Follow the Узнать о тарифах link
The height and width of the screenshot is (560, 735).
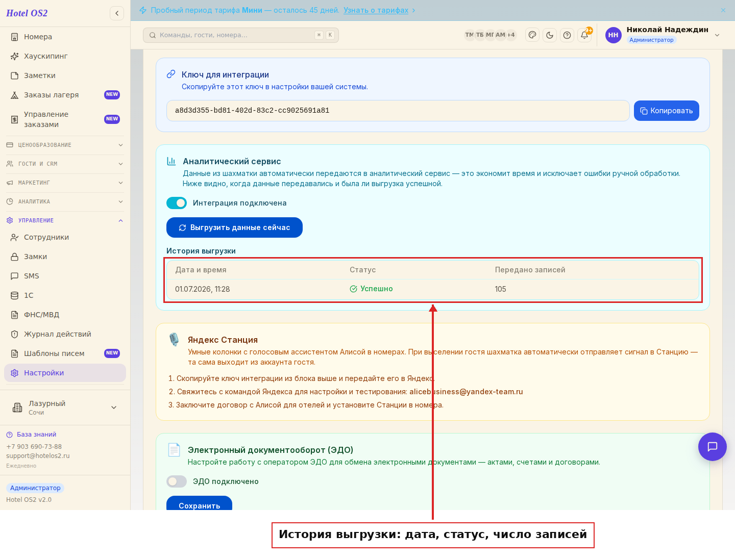pos(376,10)
